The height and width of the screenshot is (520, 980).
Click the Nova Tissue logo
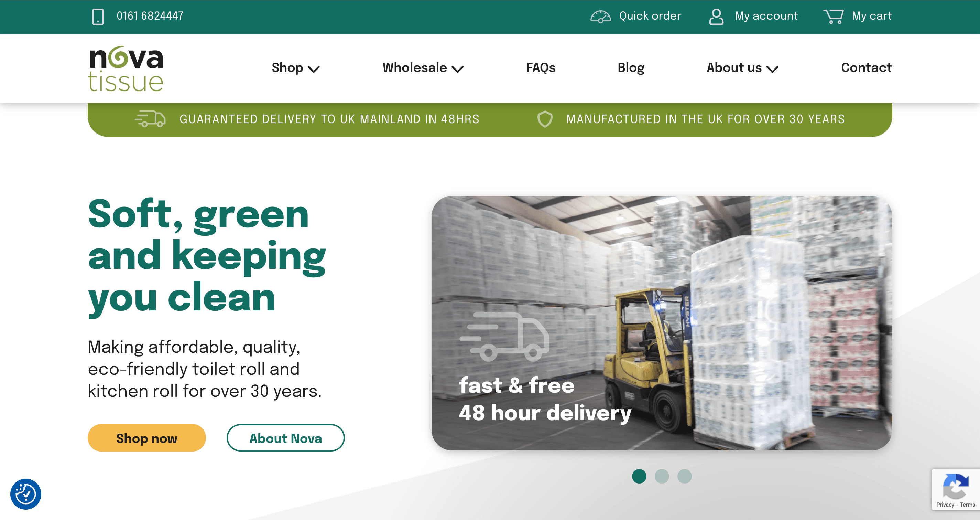[126, 68]
